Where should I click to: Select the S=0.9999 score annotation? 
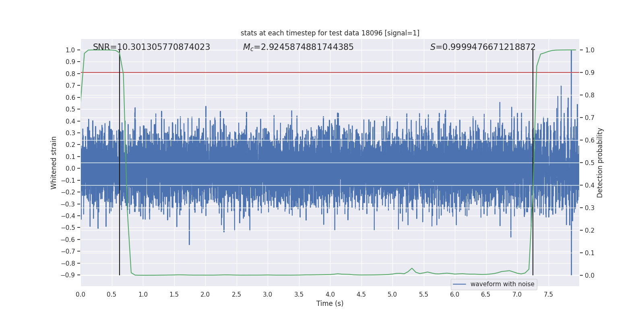tap(483, 47)
